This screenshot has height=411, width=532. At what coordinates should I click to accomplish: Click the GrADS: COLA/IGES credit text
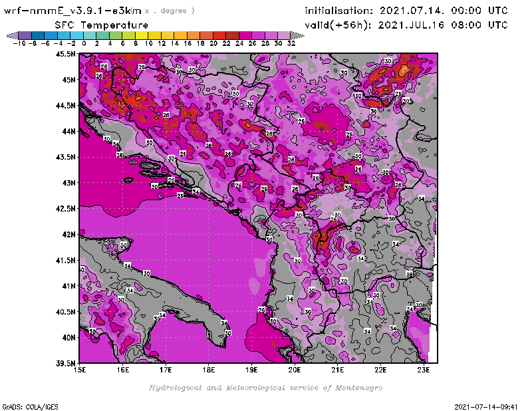[30, 407]
